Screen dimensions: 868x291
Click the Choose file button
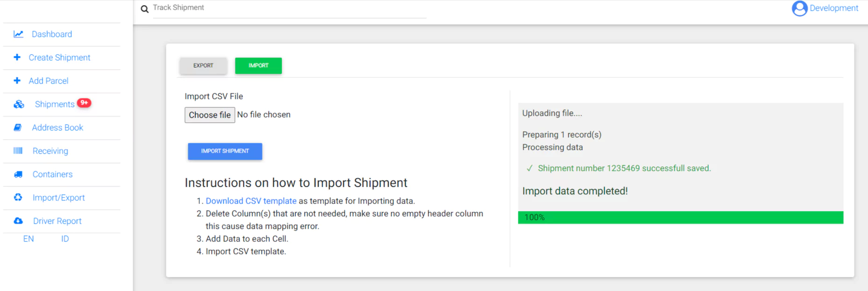210,115
